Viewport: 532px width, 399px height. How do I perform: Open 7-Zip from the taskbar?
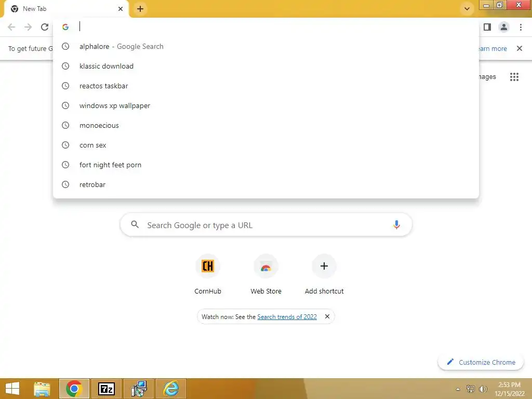pos(106,389)
